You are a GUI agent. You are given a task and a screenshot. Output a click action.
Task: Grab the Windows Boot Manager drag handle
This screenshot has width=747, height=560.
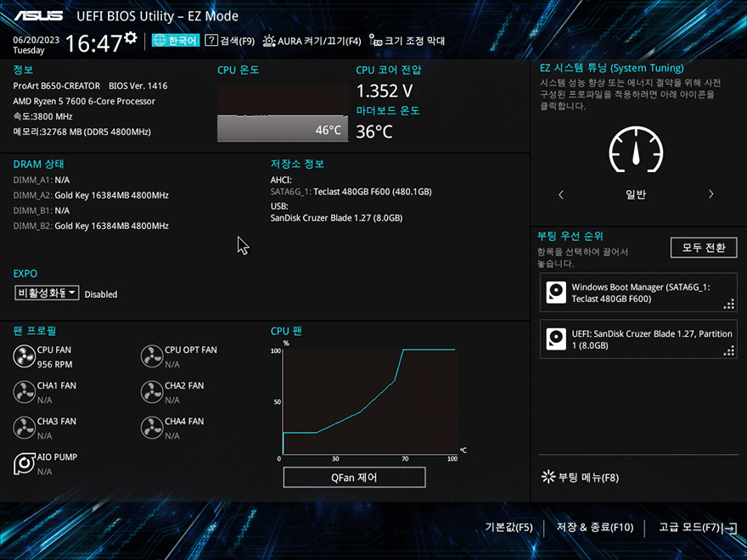[x=729, y=304]
